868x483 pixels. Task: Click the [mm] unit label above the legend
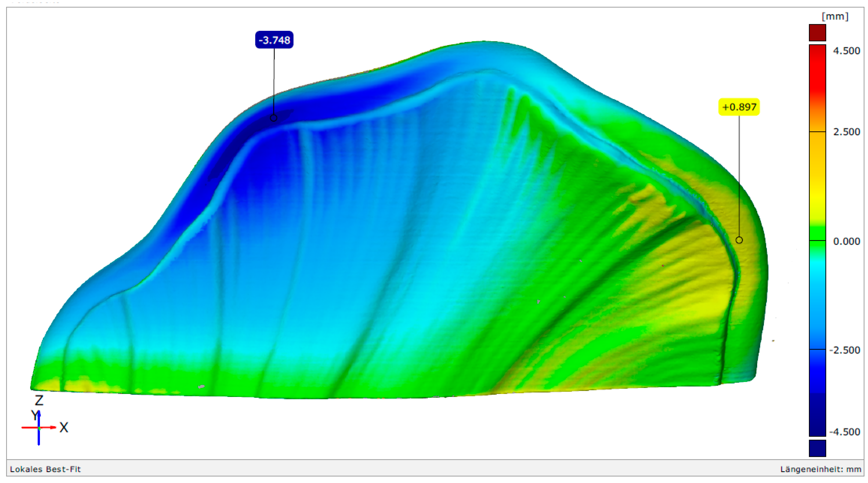835,16
